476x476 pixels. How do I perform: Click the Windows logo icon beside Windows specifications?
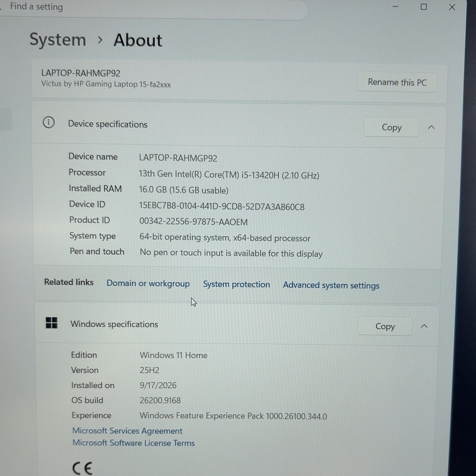click(x=52, y=323)
